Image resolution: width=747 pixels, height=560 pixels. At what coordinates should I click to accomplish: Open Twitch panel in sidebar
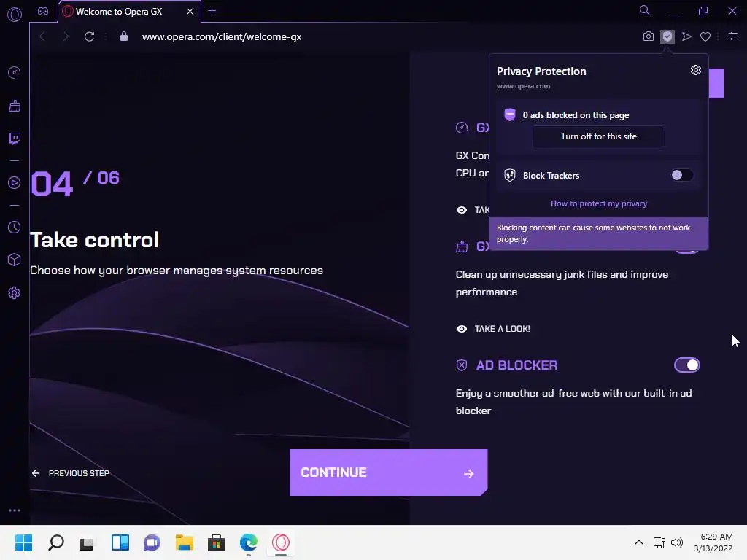(x=15, y=139)
